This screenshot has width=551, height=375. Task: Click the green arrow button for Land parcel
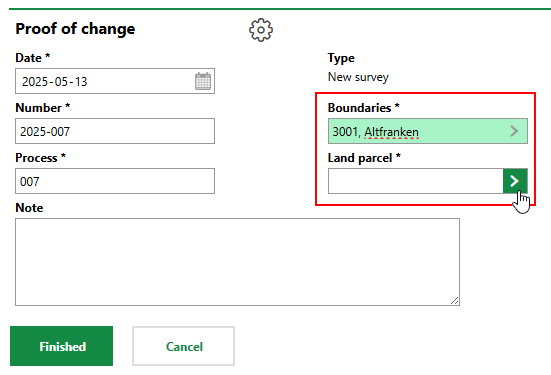click(515, 181)
